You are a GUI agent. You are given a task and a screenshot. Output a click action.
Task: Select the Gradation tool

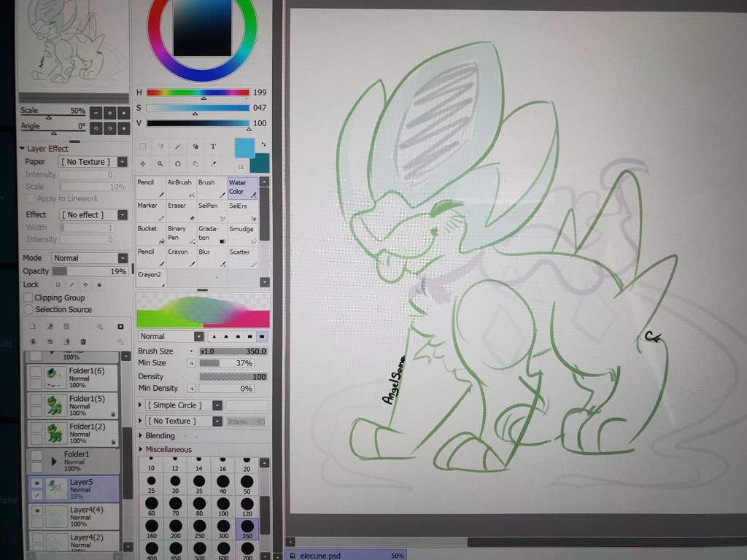[212, 234]
